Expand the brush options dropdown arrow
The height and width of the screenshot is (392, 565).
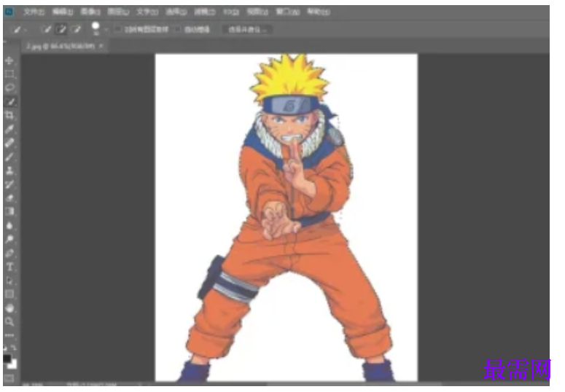coord(106,30)
